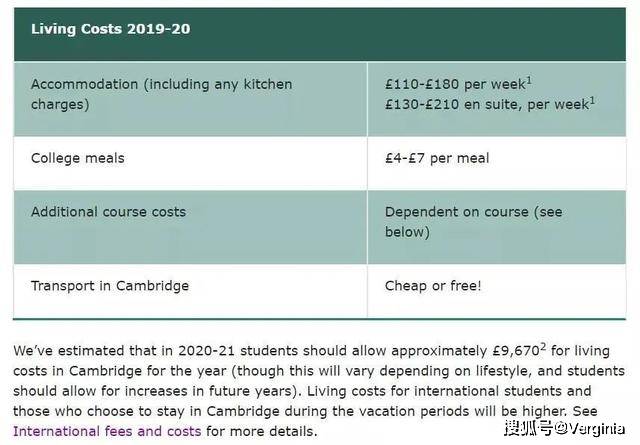This screenshot has height=445, width=640.
Task: Open the International fees and costs link
Action: (x=107, y=431)
